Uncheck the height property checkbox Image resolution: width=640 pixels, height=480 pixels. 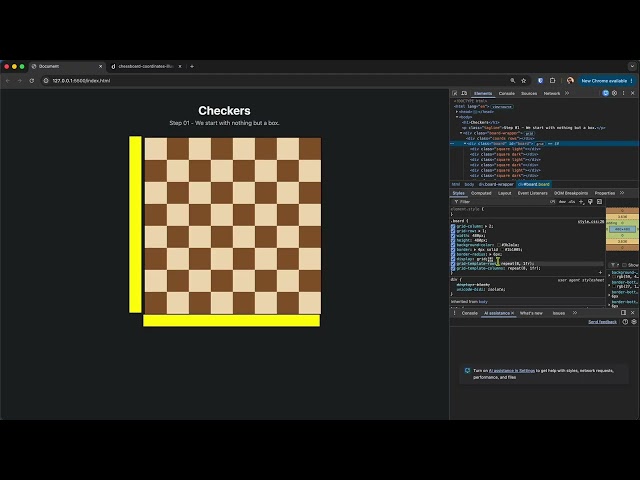453,240
